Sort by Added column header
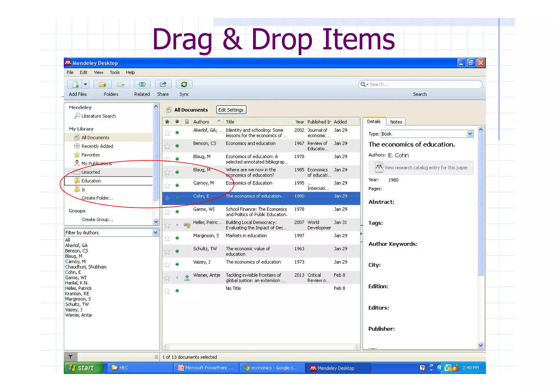555x392 pixels. pos(346,122)
